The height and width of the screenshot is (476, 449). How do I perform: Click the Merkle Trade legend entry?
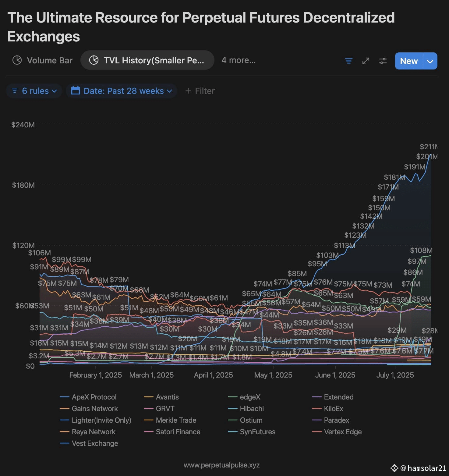[170, 420]
